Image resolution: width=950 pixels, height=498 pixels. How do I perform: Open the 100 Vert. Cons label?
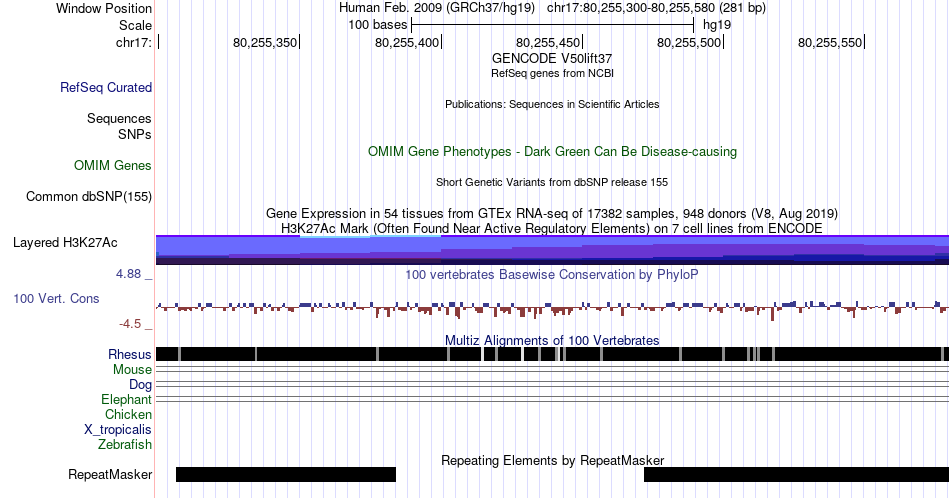[x=56, y=298]
